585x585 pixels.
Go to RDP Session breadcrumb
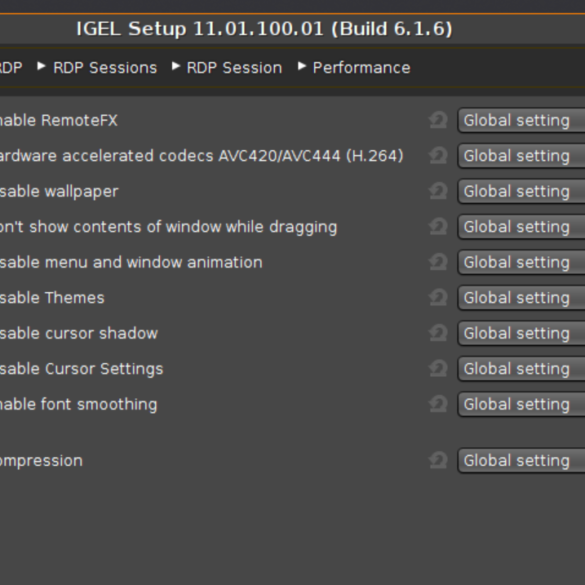234,68
